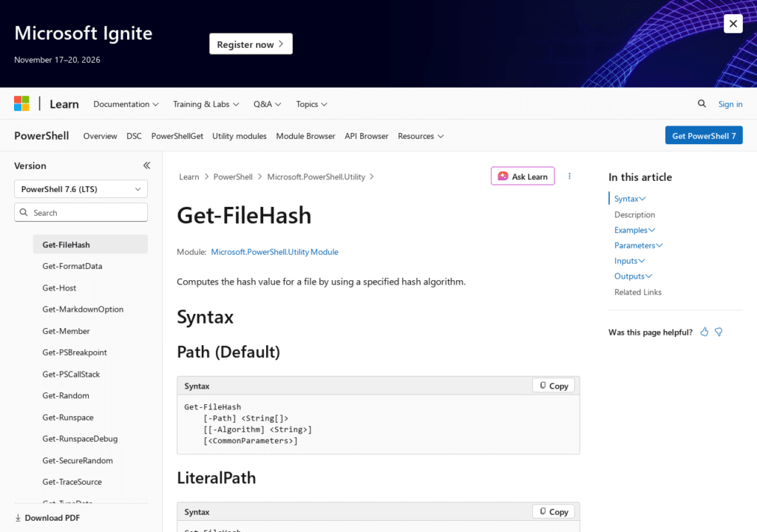Select Get-SecureRandom in the sidebar
Image resolution: width=757 pixels, height=532 pixels.
[x=78, y=460]
